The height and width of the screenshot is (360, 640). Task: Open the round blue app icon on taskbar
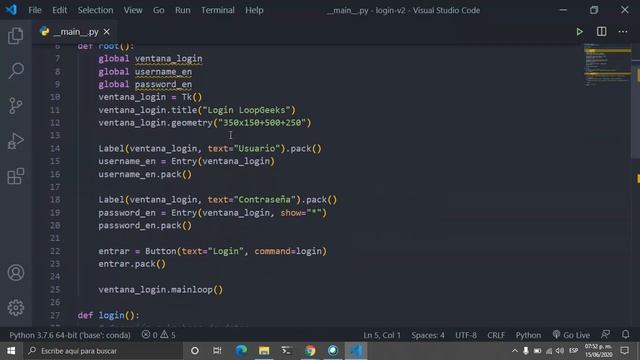(x=333, y=351)
